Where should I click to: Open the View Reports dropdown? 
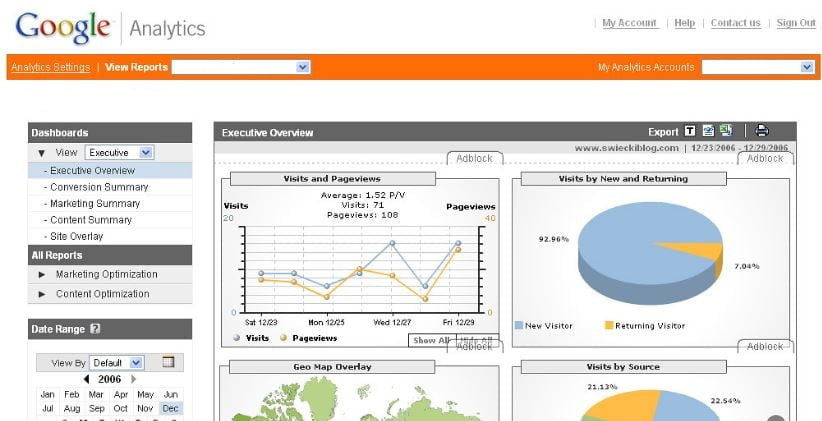pos(241,67)
